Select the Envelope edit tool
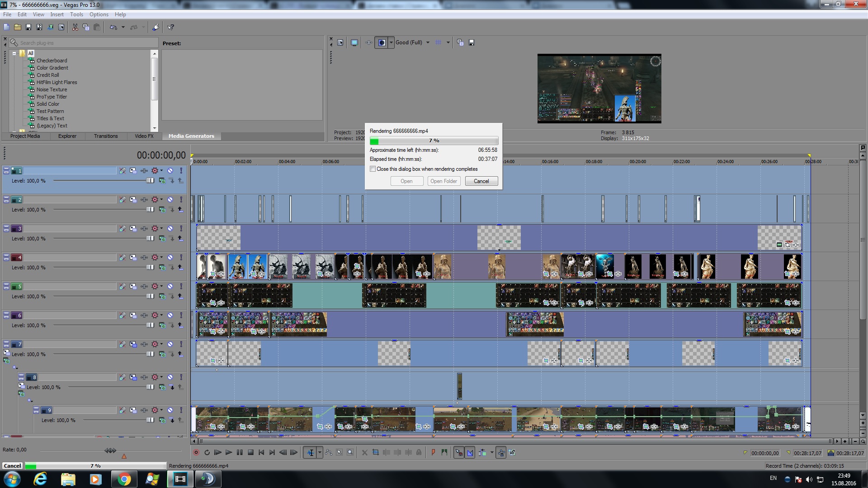This screenshot has width=868, height=488. pos(329,453)
